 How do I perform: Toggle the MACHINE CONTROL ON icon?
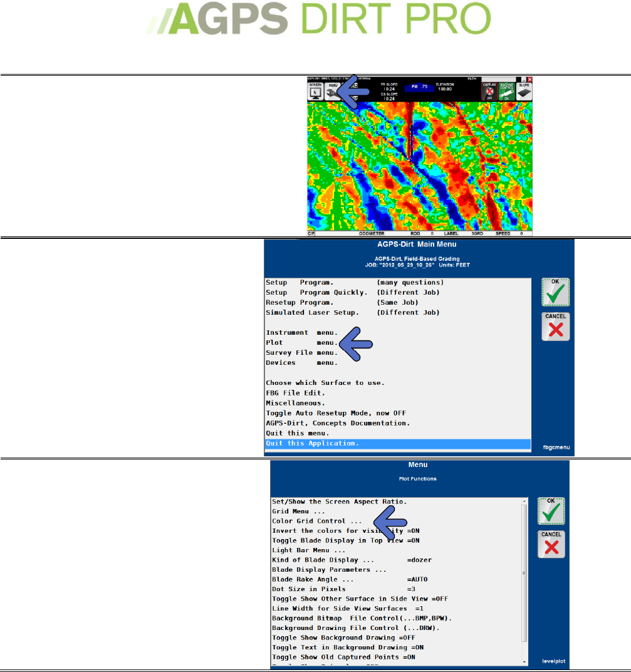pos(506,92)
